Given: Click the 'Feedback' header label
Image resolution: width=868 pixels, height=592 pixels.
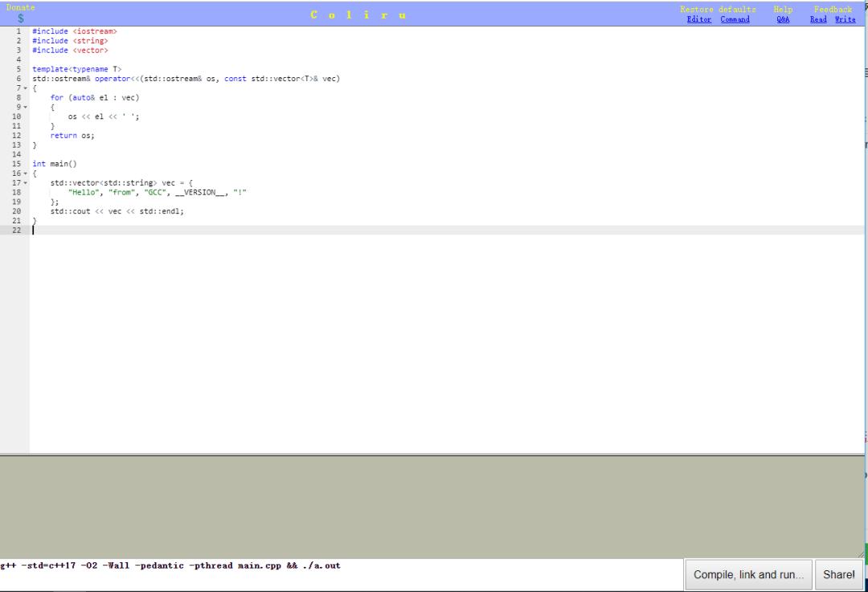Looking at the screenshot, I should coord(833,10).
